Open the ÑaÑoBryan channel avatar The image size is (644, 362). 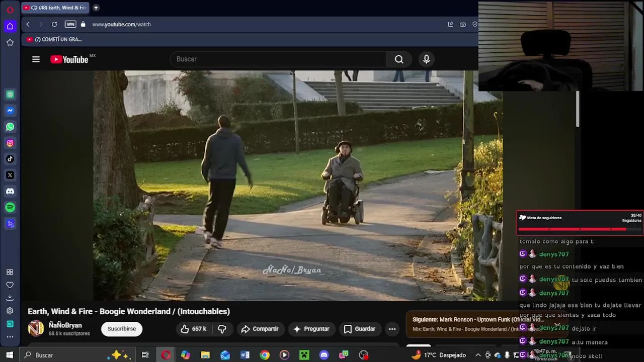click(36, 329)
